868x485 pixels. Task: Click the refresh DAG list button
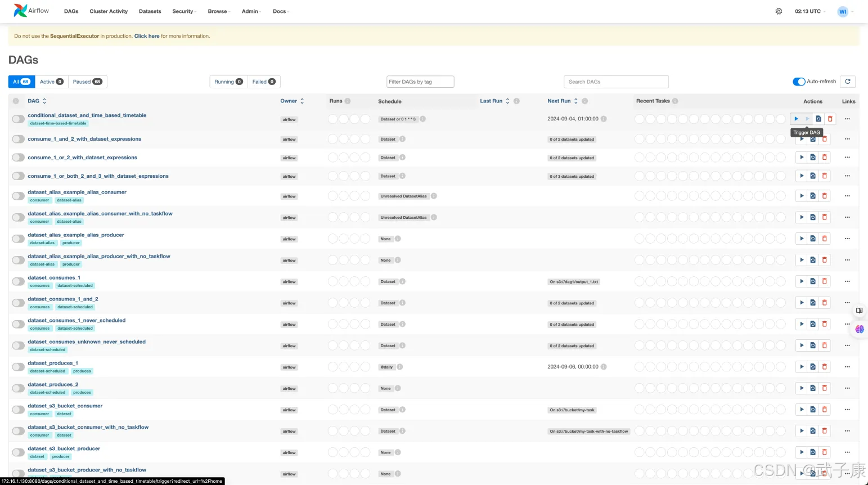click(848, 82)
